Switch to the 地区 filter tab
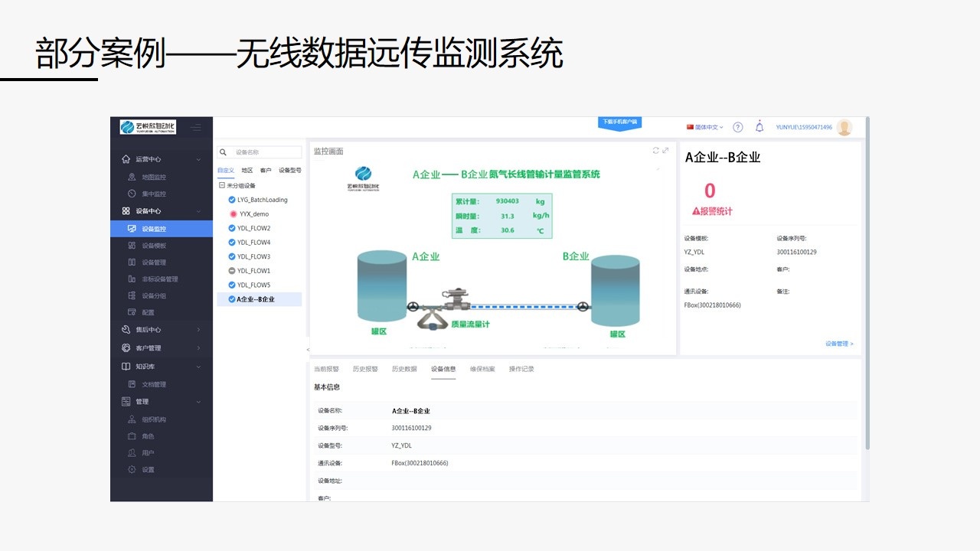This screenshot has width=980, height=551. [x=247, y=170]
